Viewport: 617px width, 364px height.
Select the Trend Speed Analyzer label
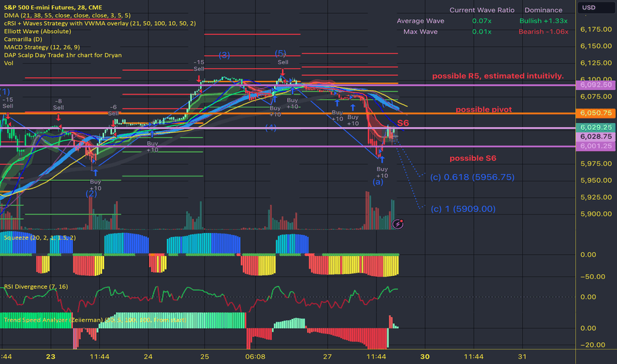point(95,320)
